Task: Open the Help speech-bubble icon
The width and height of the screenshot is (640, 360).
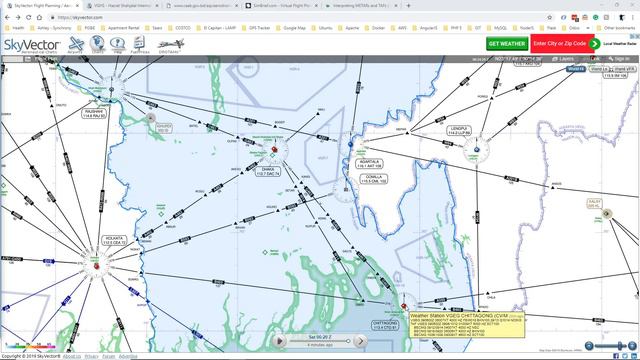Action: [x=118, y=44]
